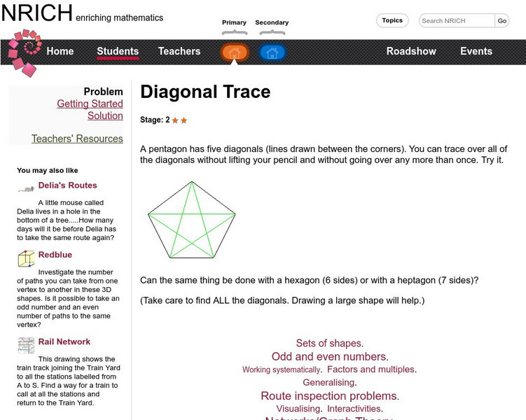Image resolution: width=526 pixels, height=420 pixels.
Task: Open the Generalising topic link
Action: (330, 382)
